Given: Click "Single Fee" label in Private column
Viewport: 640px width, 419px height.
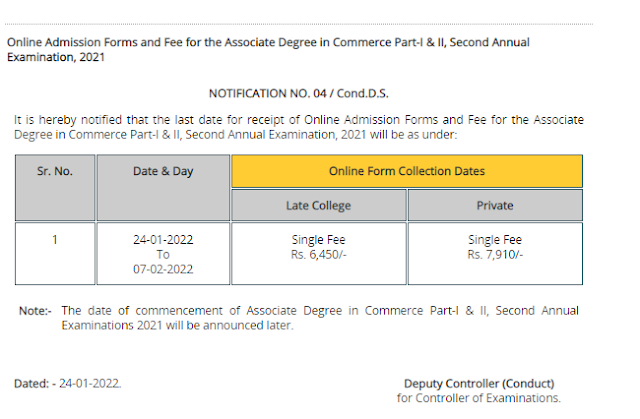Looking at the screenshot, I should 495,240.
